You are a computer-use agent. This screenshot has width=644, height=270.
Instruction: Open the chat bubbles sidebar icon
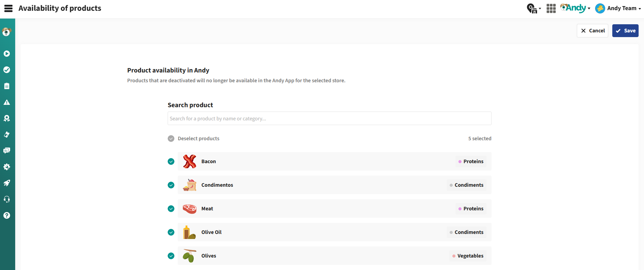[7, 151]
